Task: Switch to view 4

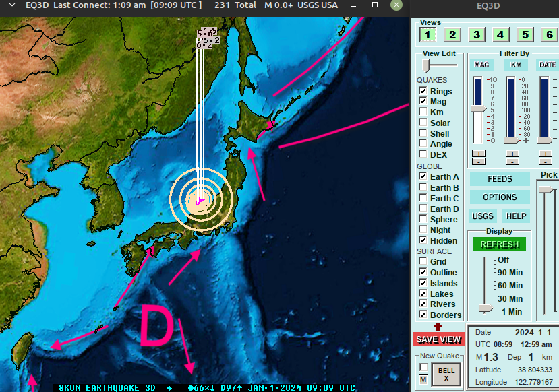Action: [500, 35]
